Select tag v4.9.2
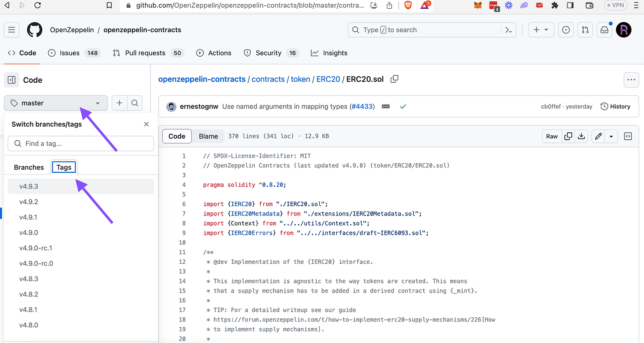Viewport: 644px width, 343px height. click(81, 202)
